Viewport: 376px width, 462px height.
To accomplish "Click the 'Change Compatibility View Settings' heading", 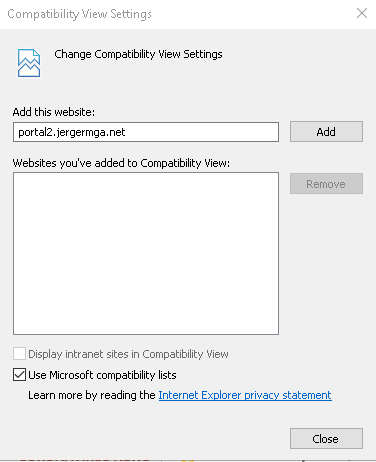I will 138,54.
